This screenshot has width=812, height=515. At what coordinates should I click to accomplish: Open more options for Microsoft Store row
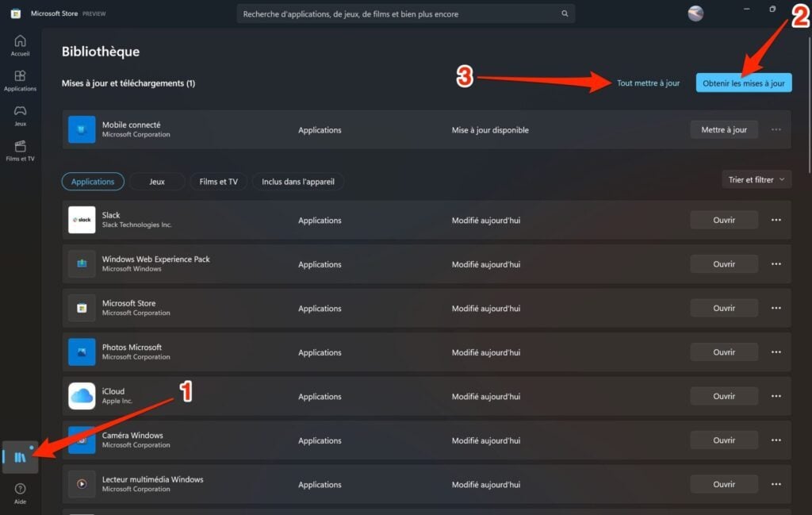[x=776, y=308]
